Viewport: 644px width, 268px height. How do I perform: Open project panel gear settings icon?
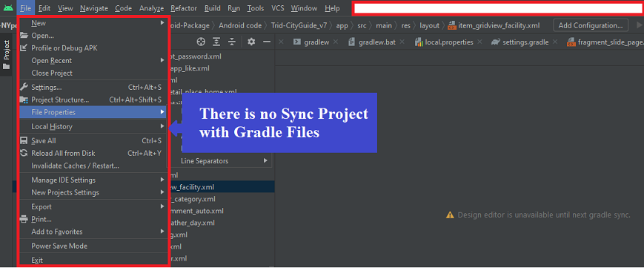pyautogui.click(x=251, y=42)
